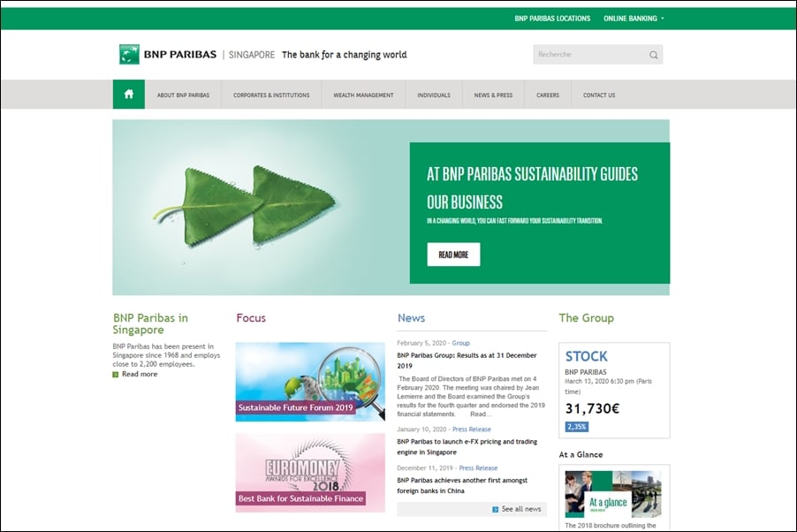Click the search magnifier icon
Viewport: 797px width, 532px height.
click(653, 55)
